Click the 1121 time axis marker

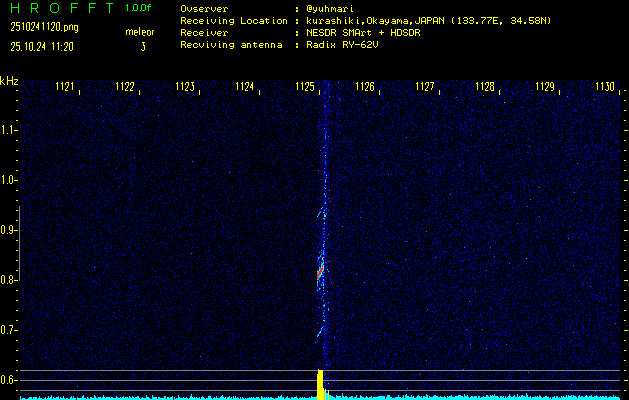coord(65,87)
